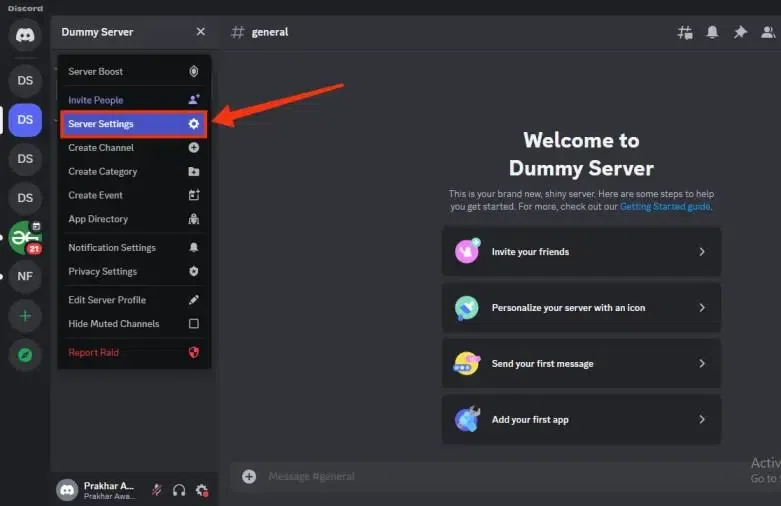Click username Prakhar A... in user panel
The height and width of the screenshot is (506, 781).
coord(109,486)
